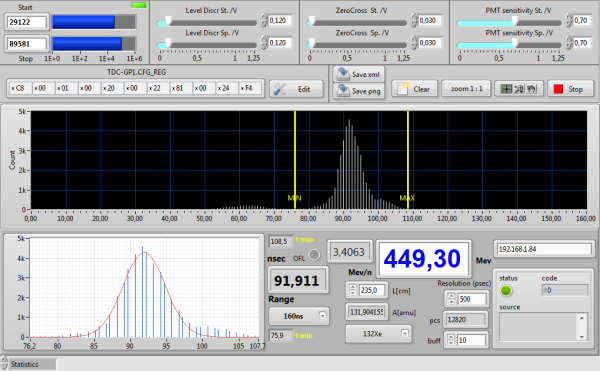Click the A[amu] value 131,904155
The width and height of the screenshot is (600, 371).
click(367, 312)
